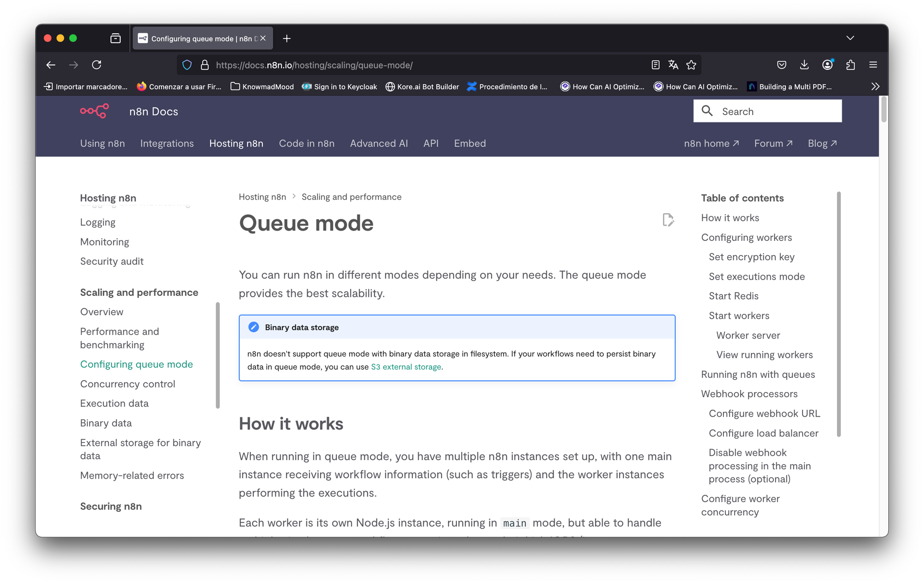This screenshot has width=924, height=584.
Task: Jump to the Start Redis contents entry
Action: [x=734, y=296]
